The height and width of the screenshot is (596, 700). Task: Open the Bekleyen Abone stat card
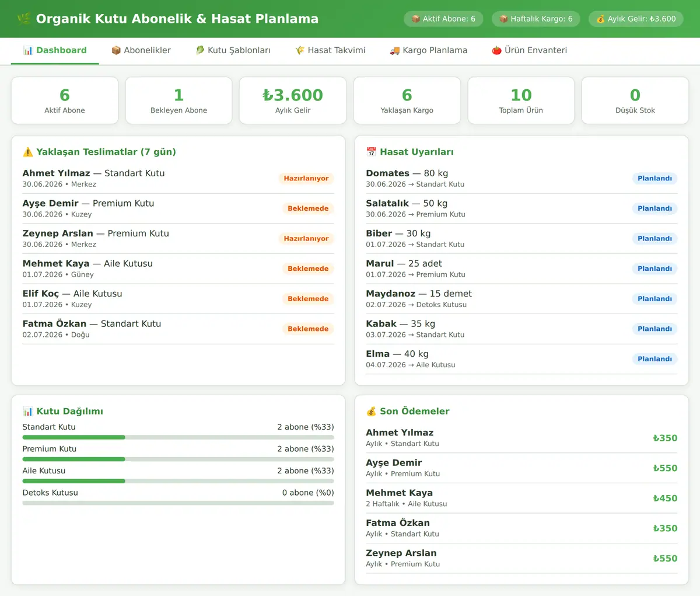coord(178,100)
